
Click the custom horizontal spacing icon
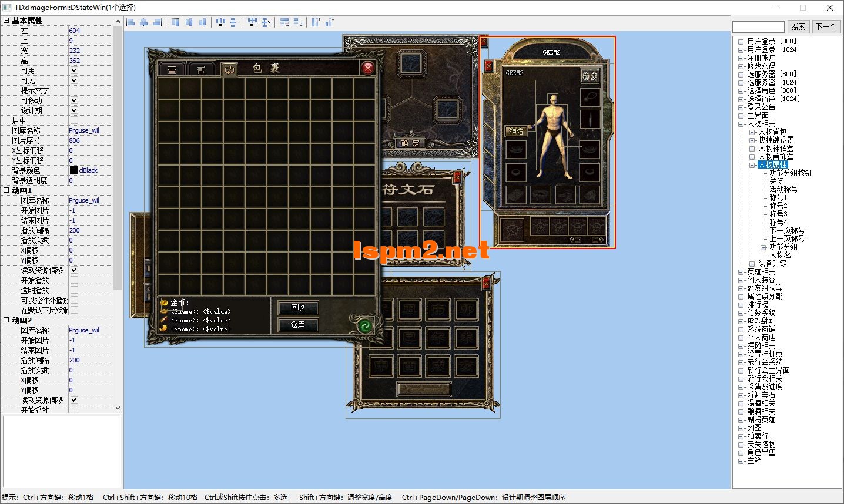(252, 22)
